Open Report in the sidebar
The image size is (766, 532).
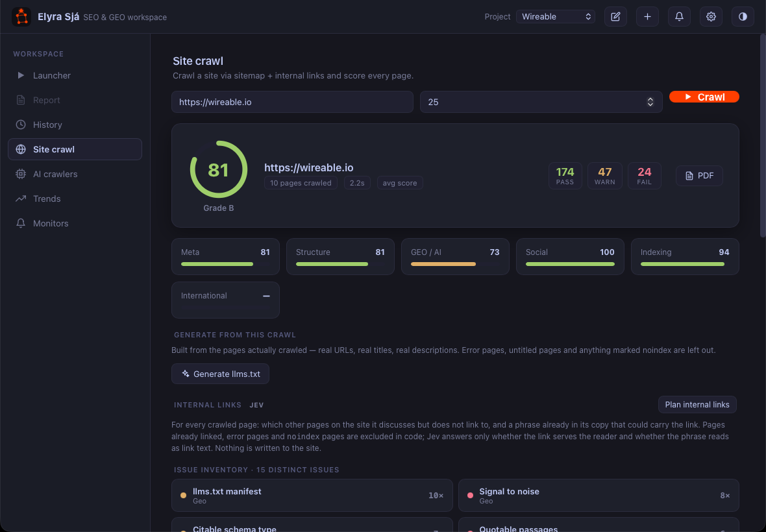point(75,100)
